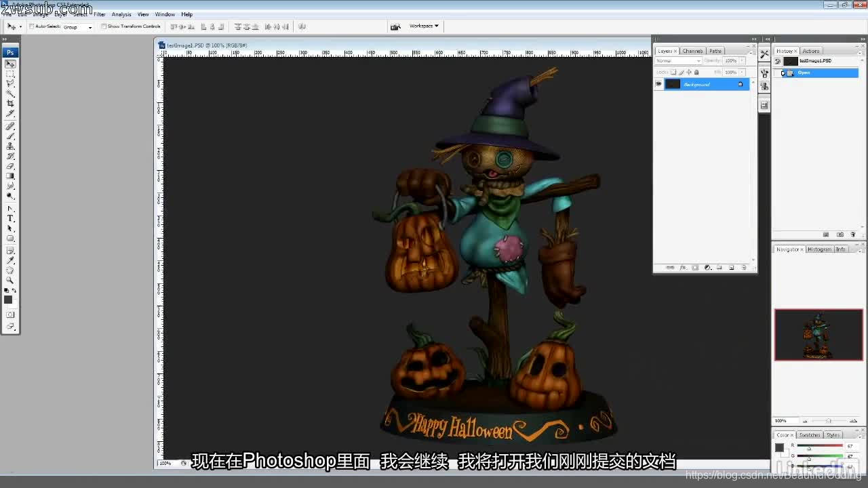This screenshot has width=868, height=488.
Task: Select the History Brush tool
Action: 10,156
